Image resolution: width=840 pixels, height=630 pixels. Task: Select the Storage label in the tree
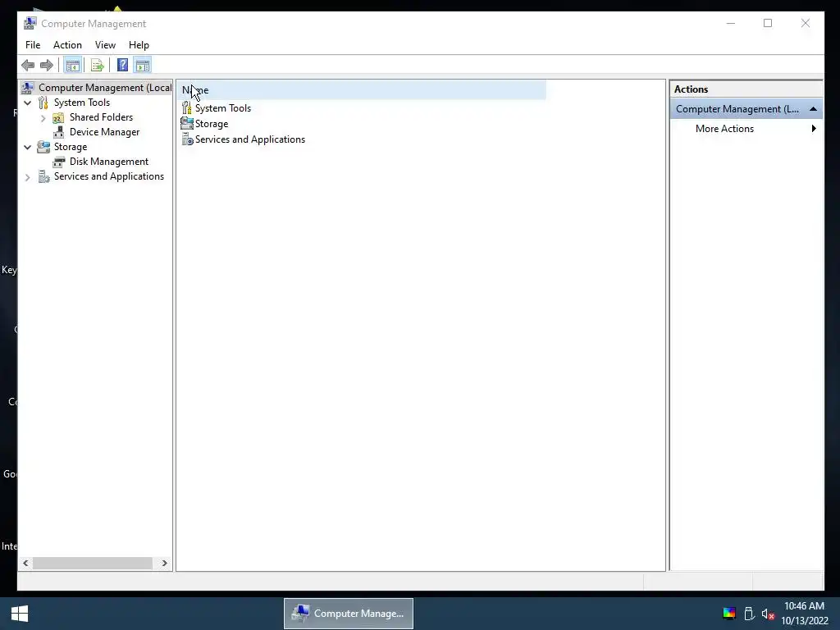pyautogui.click(x=71, y=147)
